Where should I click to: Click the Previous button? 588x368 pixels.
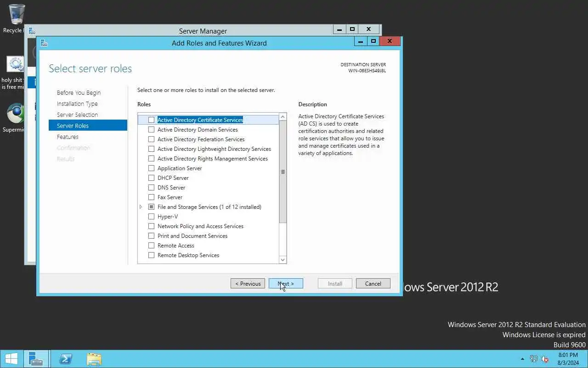248,283
